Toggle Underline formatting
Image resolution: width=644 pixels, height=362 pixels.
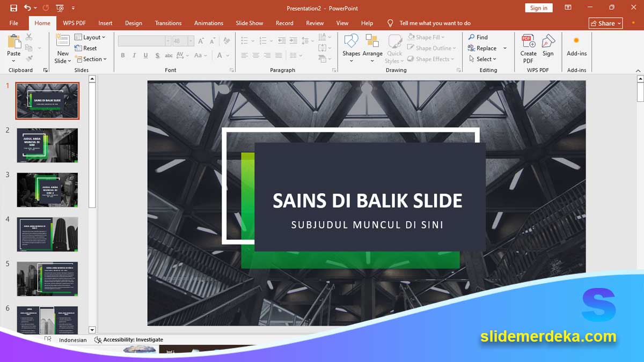coord(145,55)
